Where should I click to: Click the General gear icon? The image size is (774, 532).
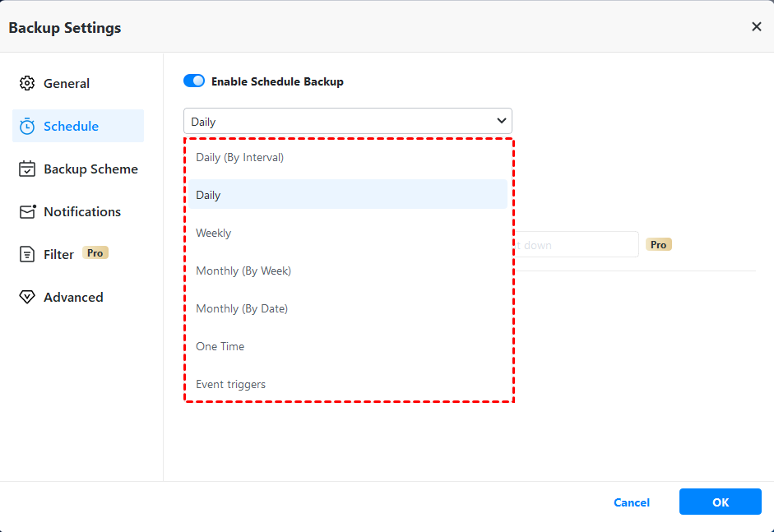27,83
